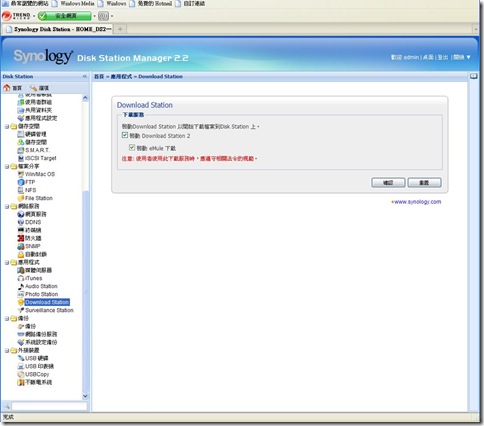This screenshot has height=426, width=484.
Task: Click the sidebar search input field
Action: pyautogui.click(x=49, y=406)
